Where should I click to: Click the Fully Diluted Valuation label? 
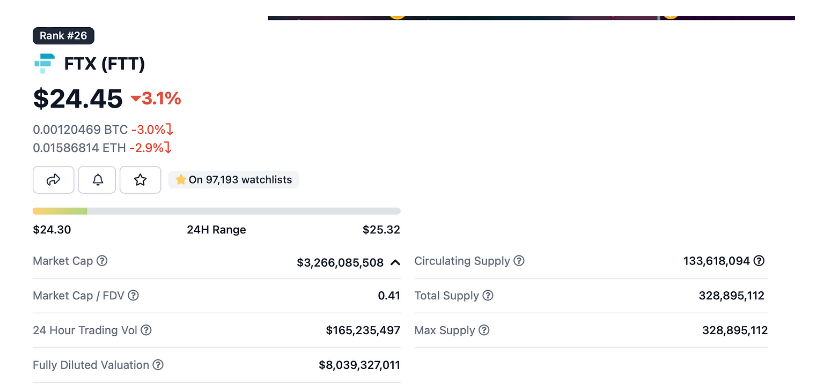(91, 365)
